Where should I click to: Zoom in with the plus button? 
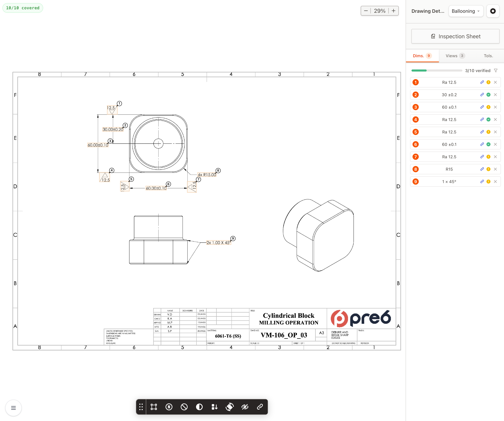tap(394, 11)
